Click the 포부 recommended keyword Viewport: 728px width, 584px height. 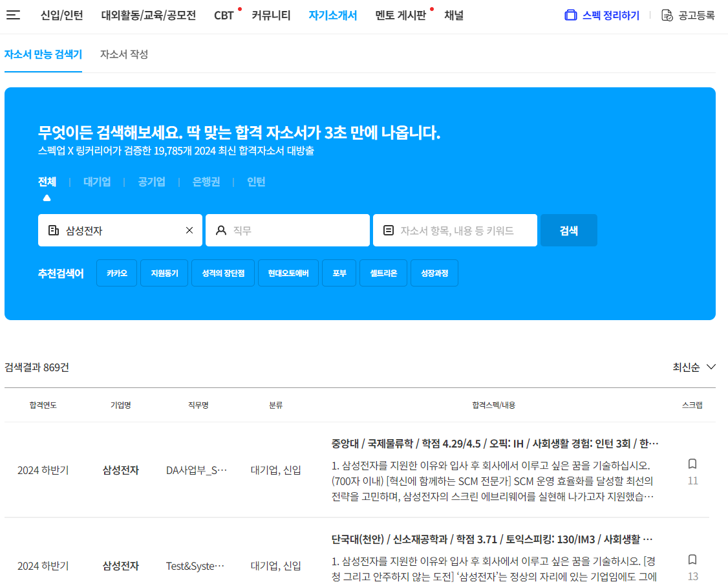pos(339,273)
